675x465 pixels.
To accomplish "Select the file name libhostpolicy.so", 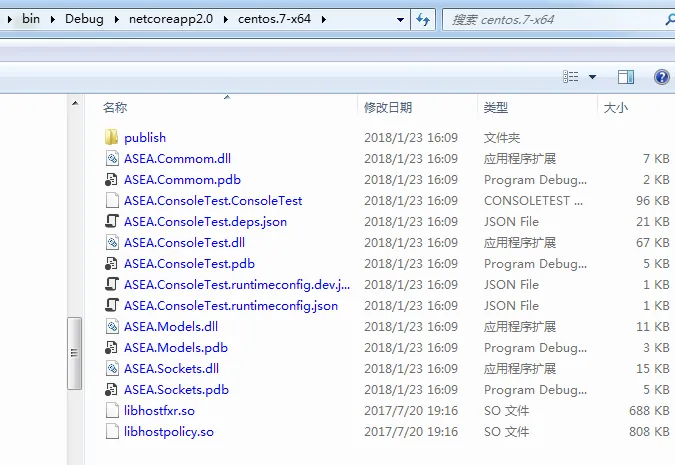I will [169, 432].
